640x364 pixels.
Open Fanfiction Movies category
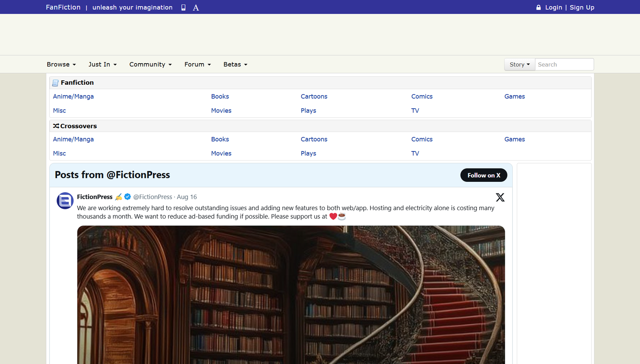[221, 111]
